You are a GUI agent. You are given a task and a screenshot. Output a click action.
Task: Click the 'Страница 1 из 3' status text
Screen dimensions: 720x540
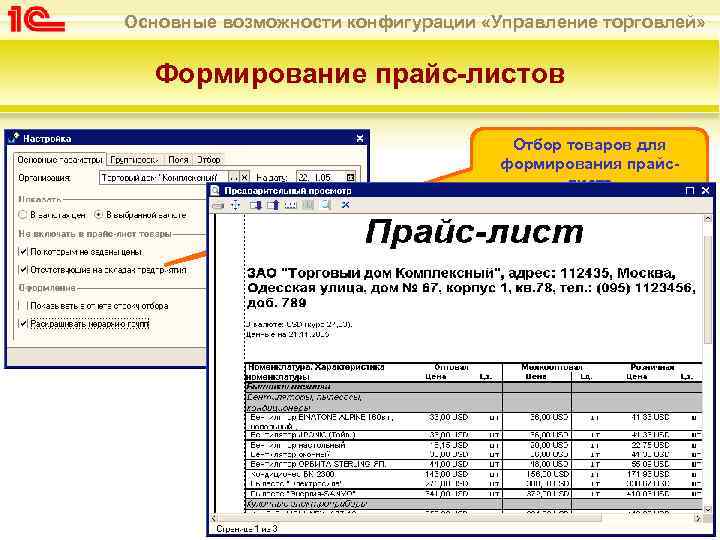tap(247, 529)
